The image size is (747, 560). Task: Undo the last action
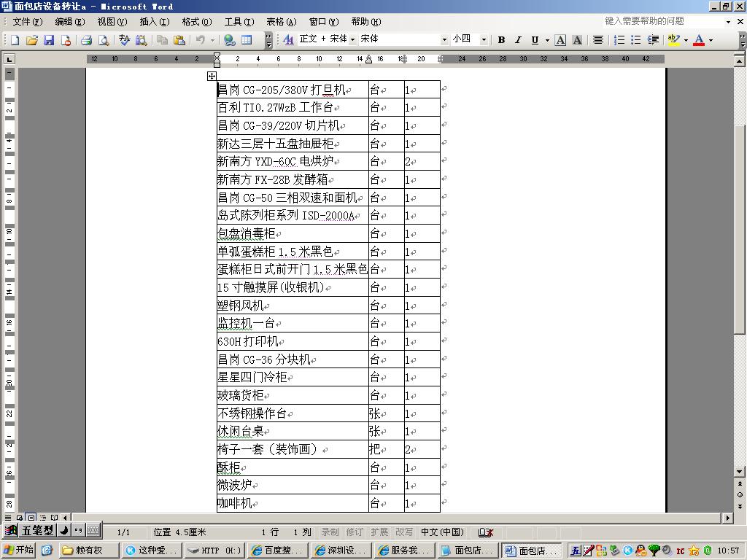[200, 40]
